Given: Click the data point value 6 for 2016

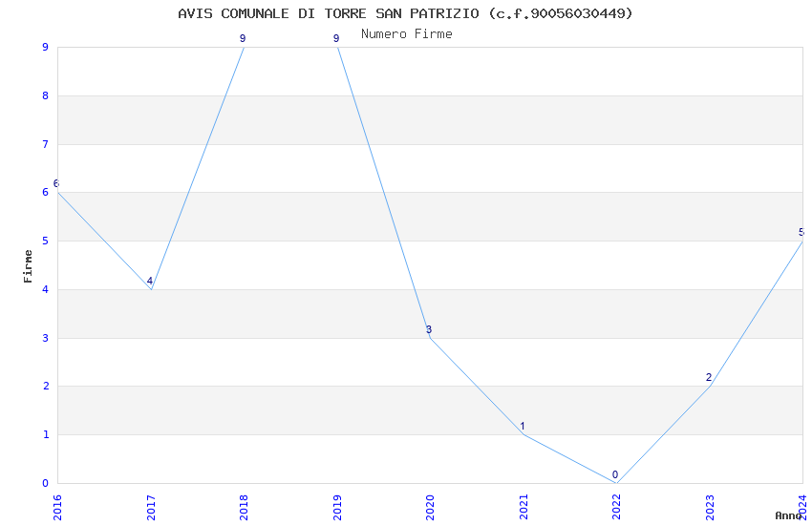Looking at the screenshot, I should click(x=56, y=183).
